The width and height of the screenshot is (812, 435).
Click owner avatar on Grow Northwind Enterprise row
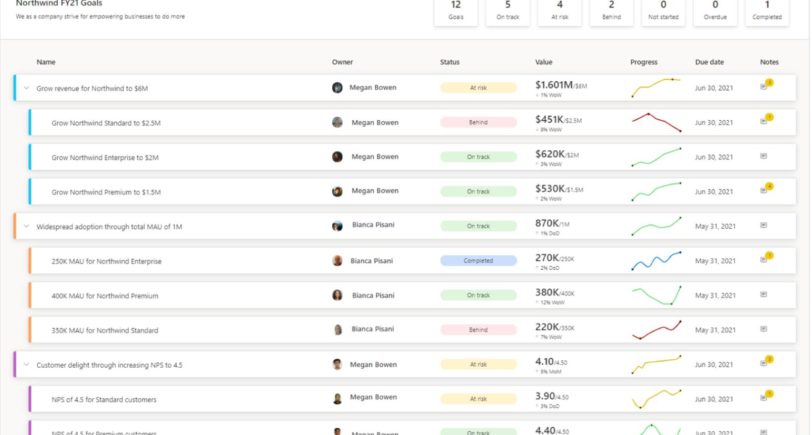coord(337,156)
